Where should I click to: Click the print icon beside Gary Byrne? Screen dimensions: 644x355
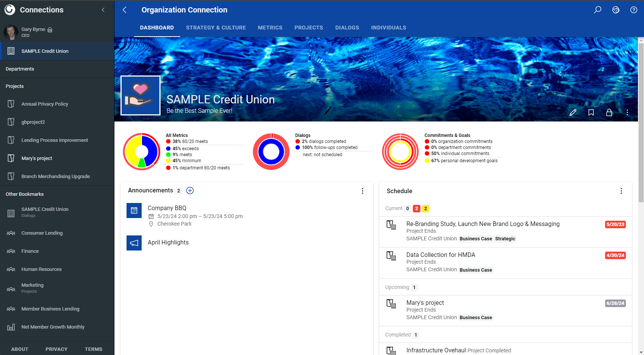[50, 30]
